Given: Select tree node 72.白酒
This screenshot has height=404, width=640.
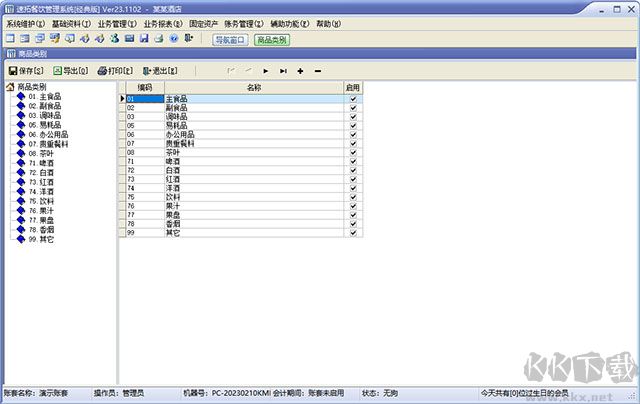Looking at the screenshot, I should click(x=41, y=173).
